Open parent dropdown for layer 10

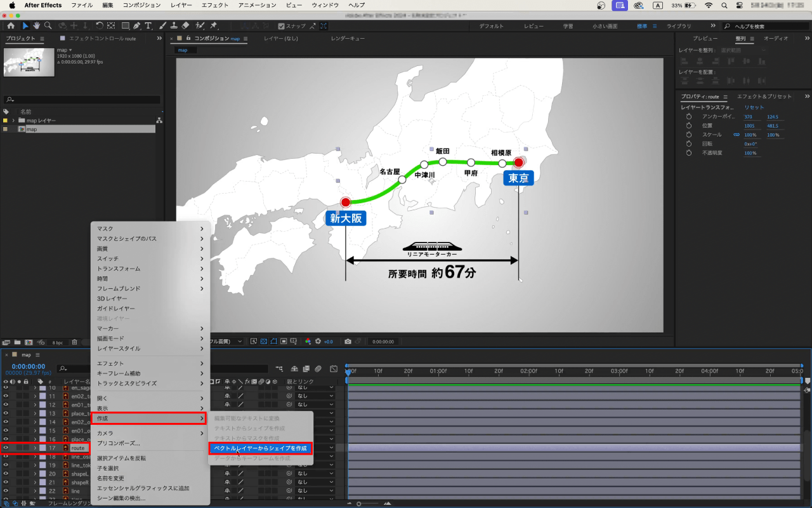pyautogui.click(x=315, y=387)
